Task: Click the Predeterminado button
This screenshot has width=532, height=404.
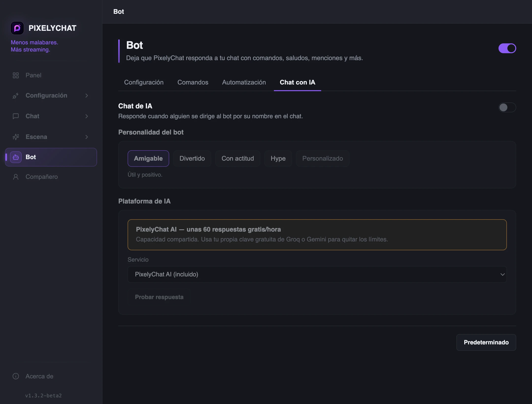Action: (486, 342)
